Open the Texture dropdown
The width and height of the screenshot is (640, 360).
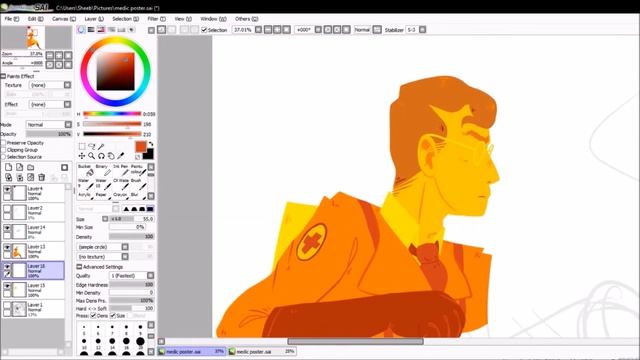[x=67, y=85]
